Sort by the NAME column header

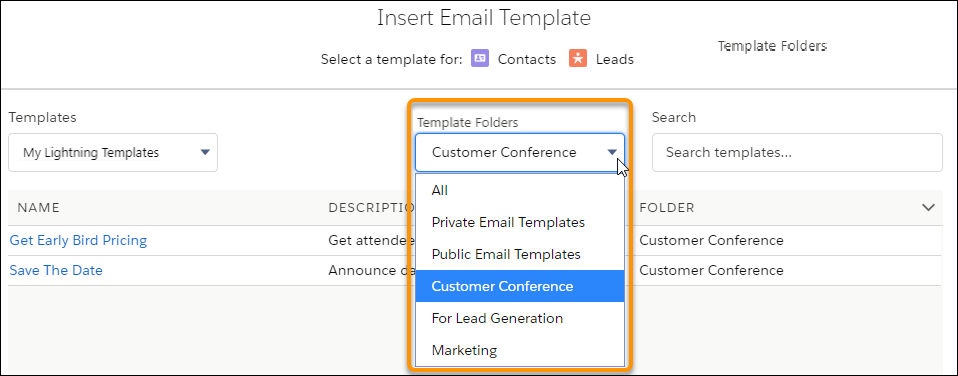tap(38, 208)
